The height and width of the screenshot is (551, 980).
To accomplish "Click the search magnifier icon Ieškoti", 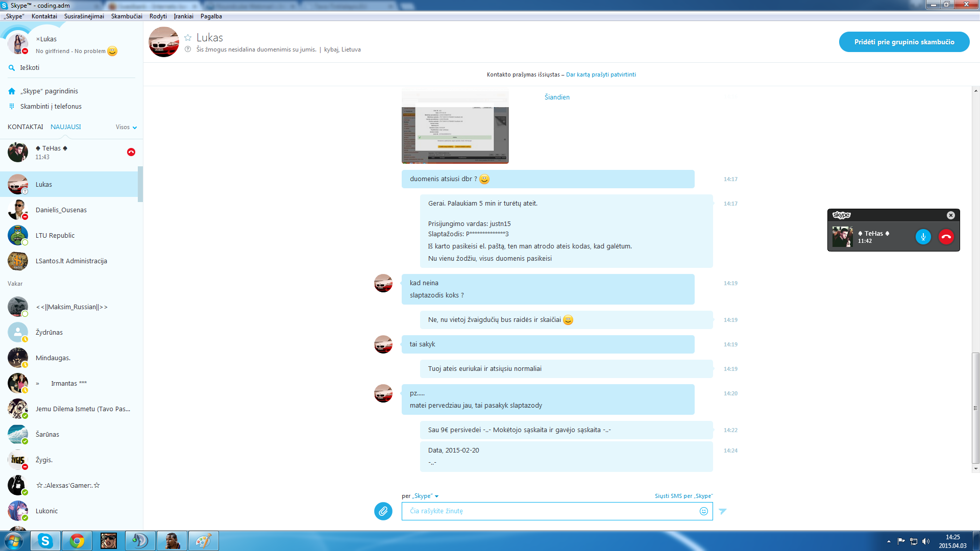I will [x=12, y=67].
